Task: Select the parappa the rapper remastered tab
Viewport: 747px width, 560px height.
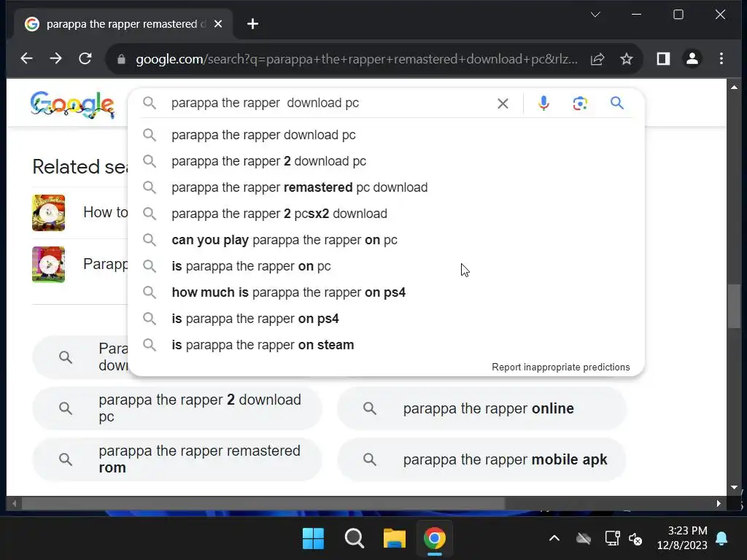Action: pos(123,24)
